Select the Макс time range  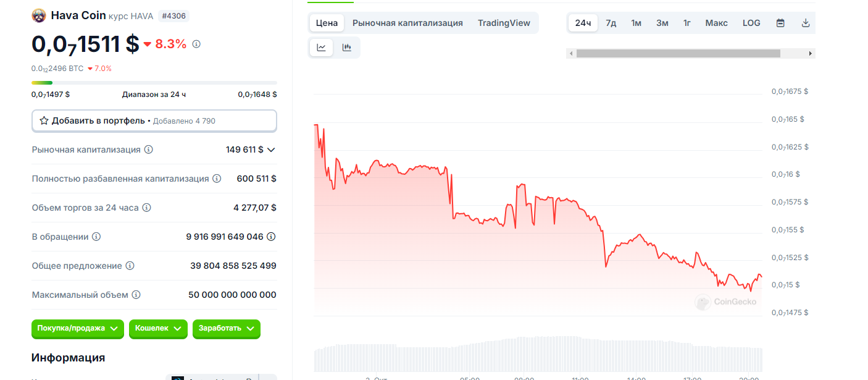(716, 23)
